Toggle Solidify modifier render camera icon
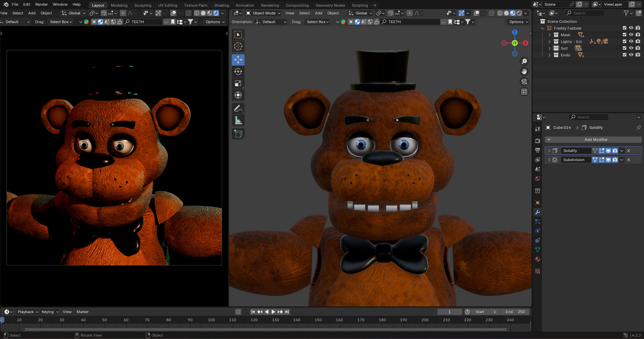Screen dimensions: 644x339 pos(615,151)
